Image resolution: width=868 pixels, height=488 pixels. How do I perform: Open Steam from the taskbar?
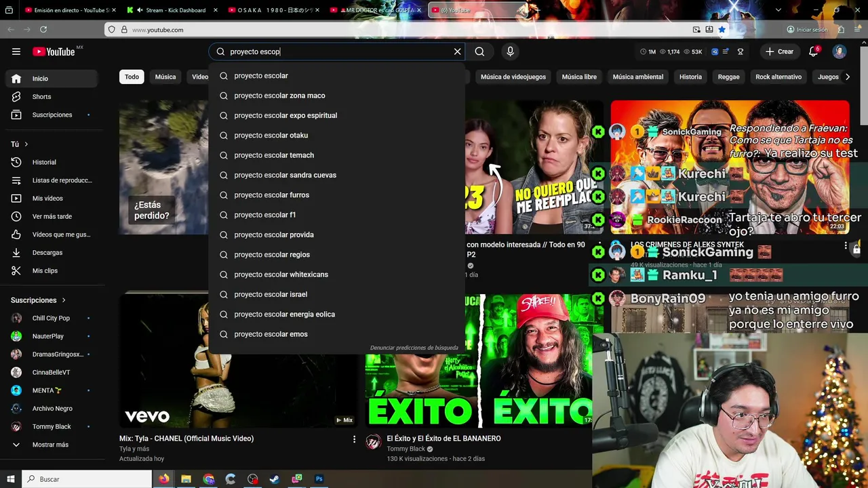point(275,479)
